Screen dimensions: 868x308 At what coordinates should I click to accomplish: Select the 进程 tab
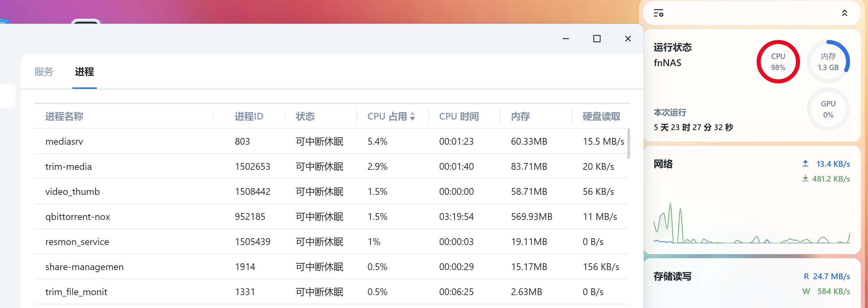pyautogui.click(x=84, y=72)
